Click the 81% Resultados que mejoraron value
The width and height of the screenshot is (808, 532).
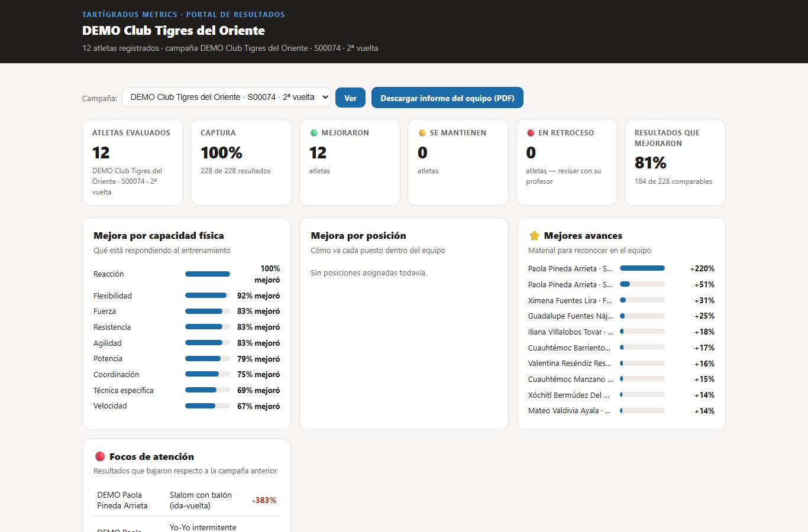point(651,163)
